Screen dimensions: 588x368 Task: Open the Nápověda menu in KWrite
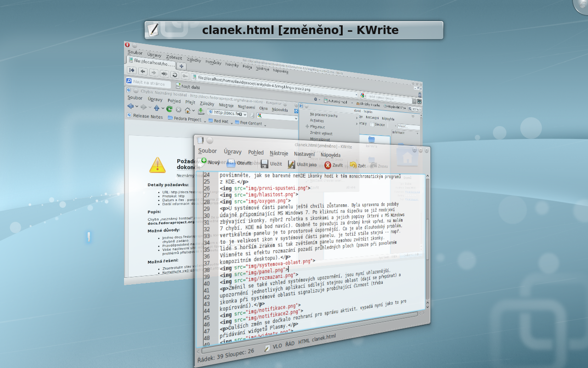(x=330, y=155)
